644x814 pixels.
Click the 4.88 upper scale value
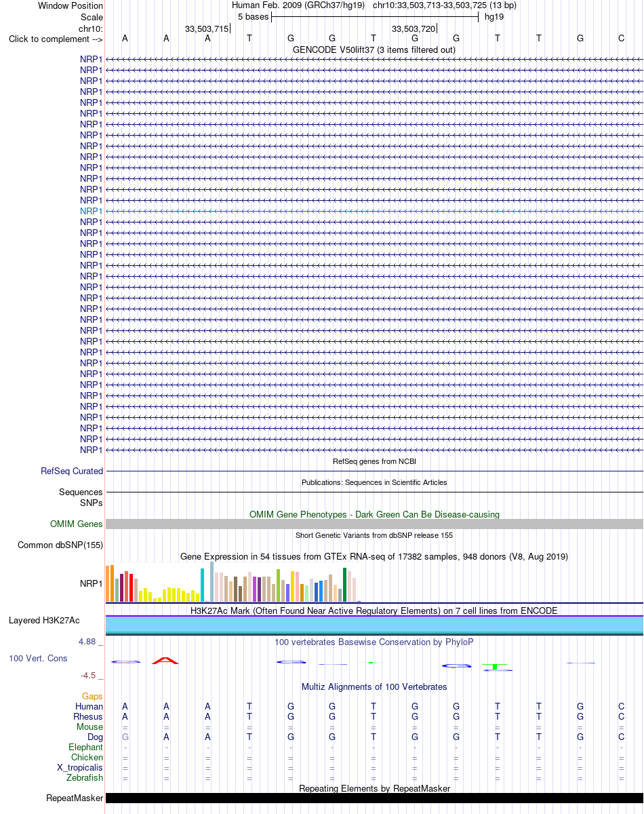pyautogui.click(x=88, y=641)
